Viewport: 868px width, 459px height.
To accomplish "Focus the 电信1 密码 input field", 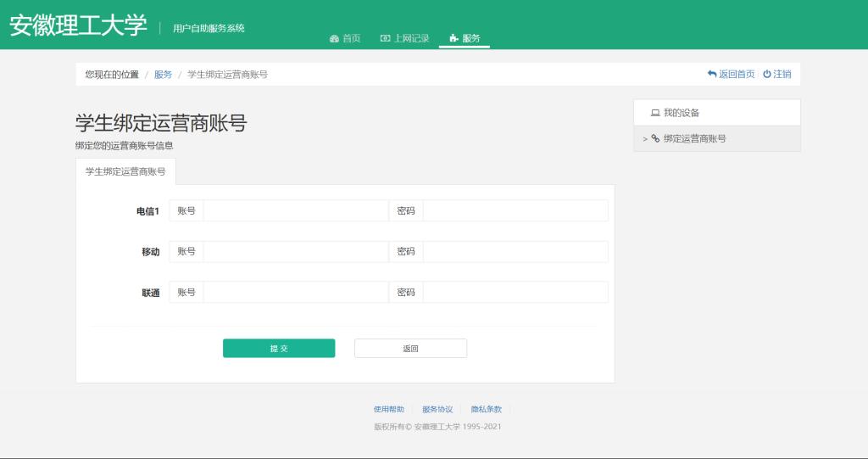I will pos(515,210).
